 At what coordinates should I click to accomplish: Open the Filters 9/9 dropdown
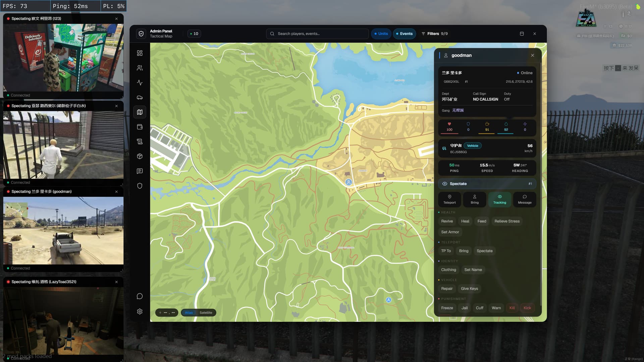(x=435, y=34)
